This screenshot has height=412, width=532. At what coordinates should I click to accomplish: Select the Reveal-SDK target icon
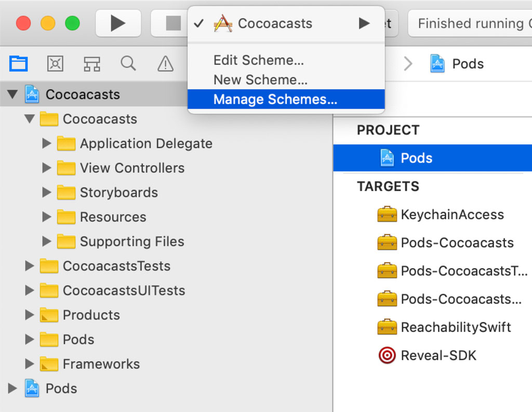click(x=387, y=355)
